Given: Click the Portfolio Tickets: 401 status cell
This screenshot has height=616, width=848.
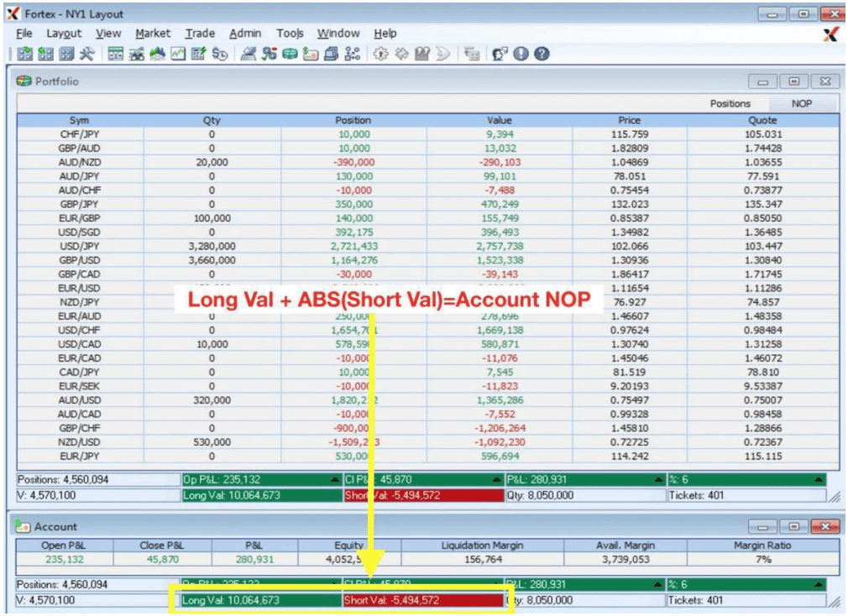Looking at the screenshot, I should (746, 495).
